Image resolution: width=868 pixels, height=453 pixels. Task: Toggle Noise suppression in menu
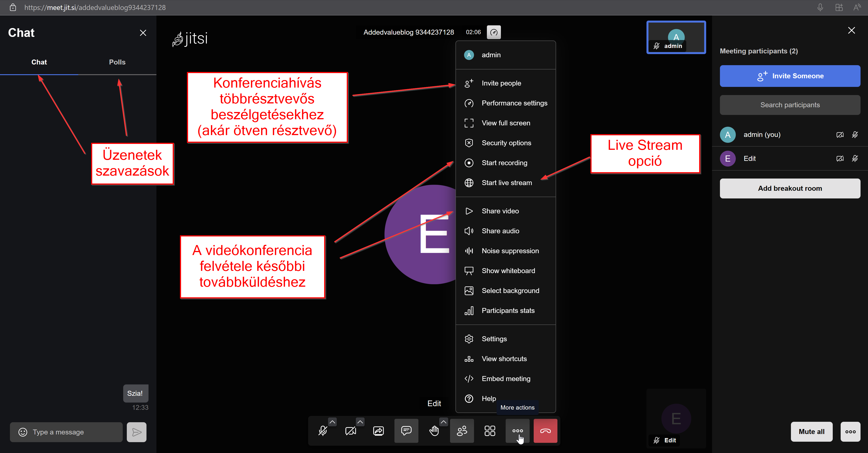[x=510, y=251]
